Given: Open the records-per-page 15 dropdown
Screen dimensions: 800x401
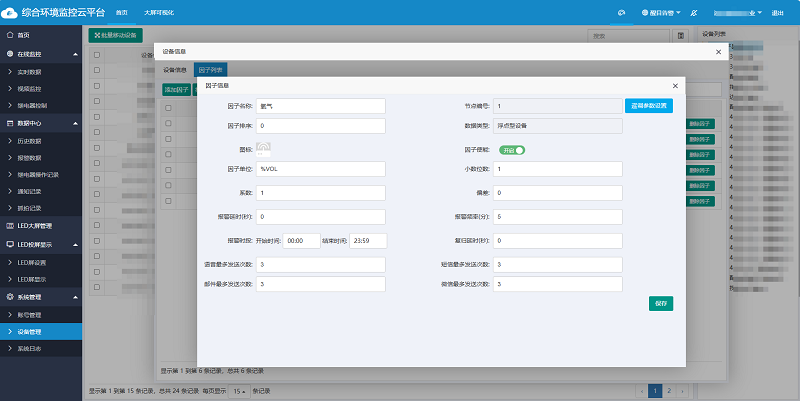Looking at the screenshot, I should (x=240, y=390).
